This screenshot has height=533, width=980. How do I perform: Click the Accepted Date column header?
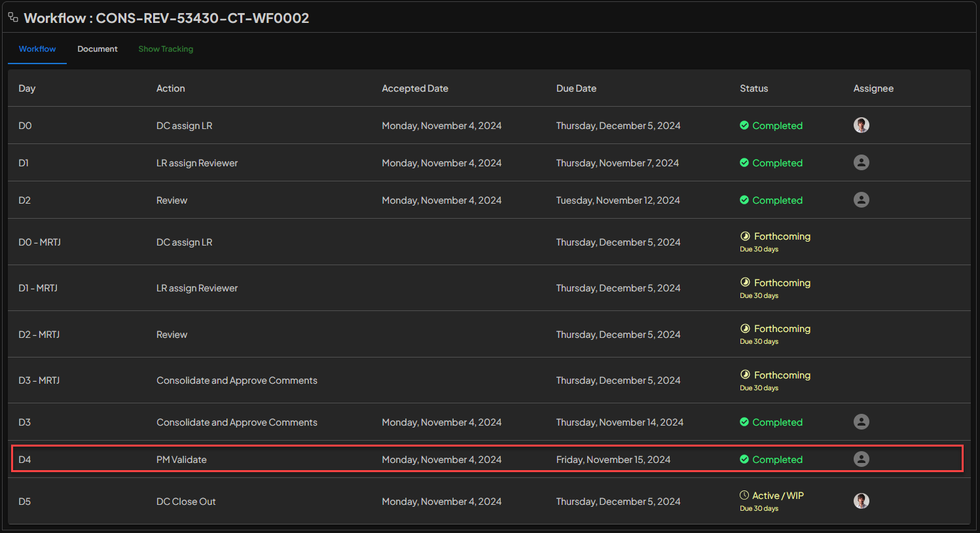point(415,88)
